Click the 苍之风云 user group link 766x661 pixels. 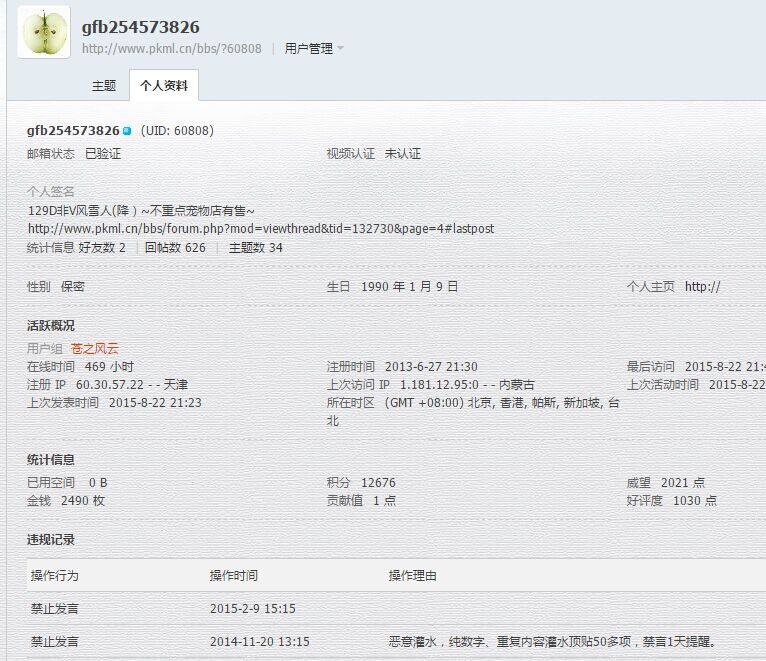click(94, 348)
